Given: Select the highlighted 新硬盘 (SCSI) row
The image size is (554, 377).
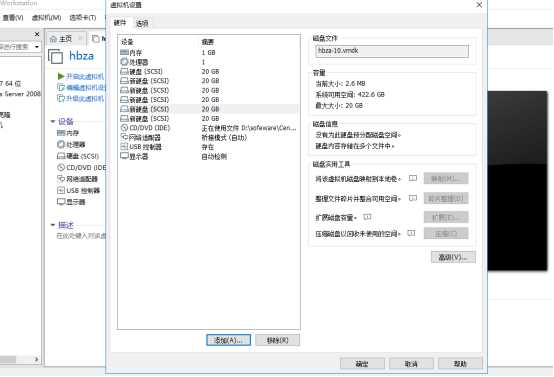Looking at the screenshot, I should [x=209, y=109].
